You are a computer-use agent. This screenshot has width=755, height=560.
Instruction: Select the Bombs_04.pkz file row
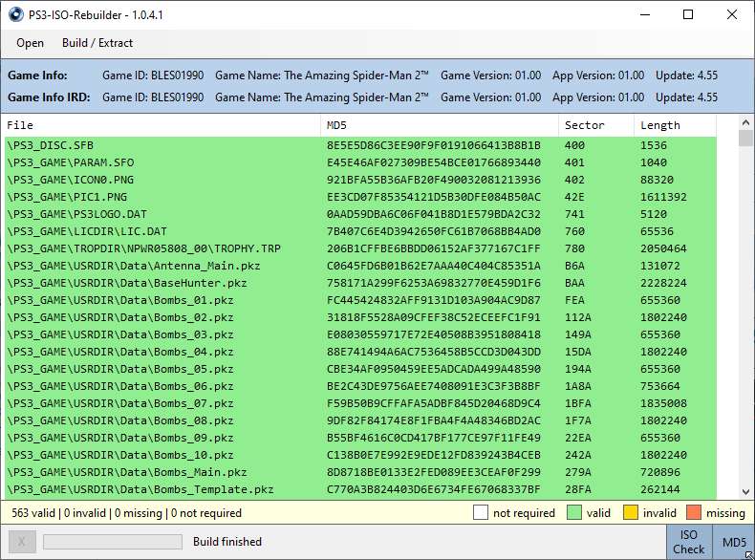[360, 352]
